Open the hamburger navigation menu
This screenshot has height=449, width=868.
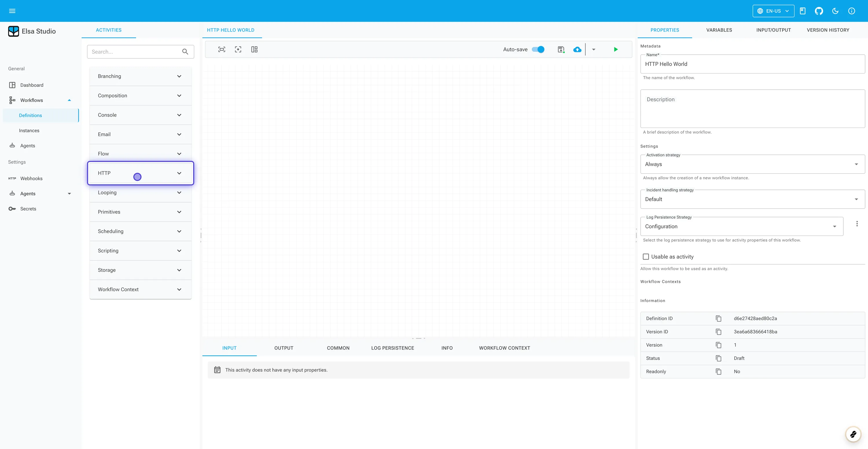point(12,11)
